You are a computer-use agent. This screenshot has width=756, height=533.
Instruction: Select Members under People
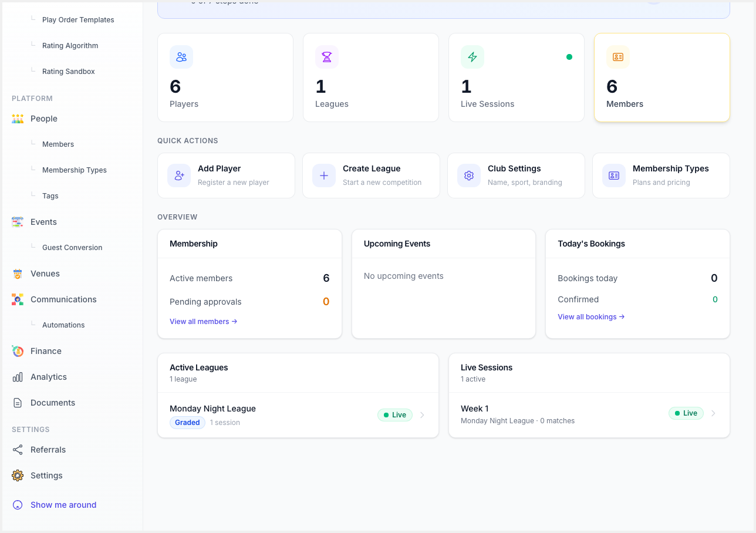pyautogui.click(x=58, y=144)
